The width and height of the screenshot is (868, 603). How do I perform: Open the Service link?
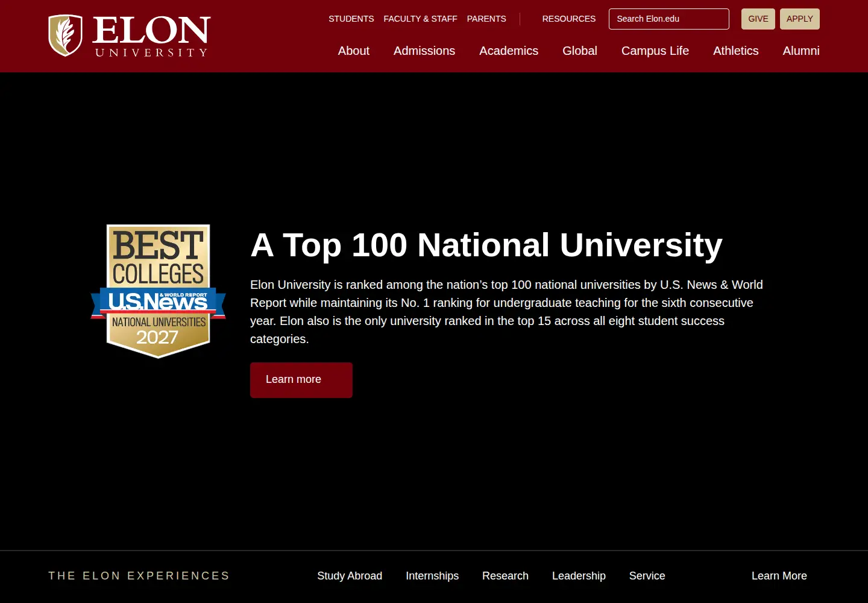647,576
